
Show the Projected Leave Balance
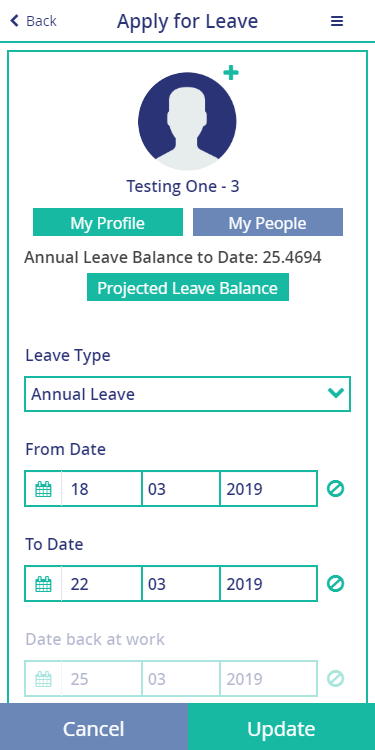(x=188, y=287)
